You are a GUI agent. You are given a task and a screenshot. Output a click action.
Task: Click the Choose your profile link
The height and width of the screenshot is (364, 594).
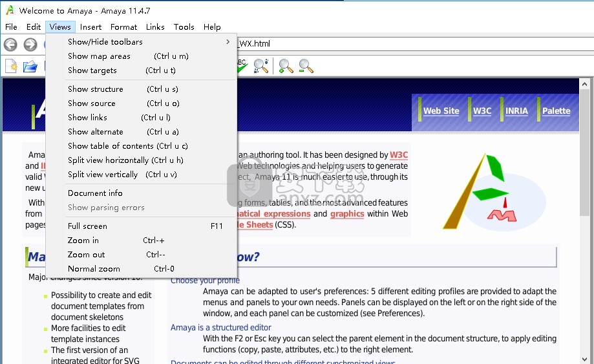pyautogui.click(x=205, y=281)
